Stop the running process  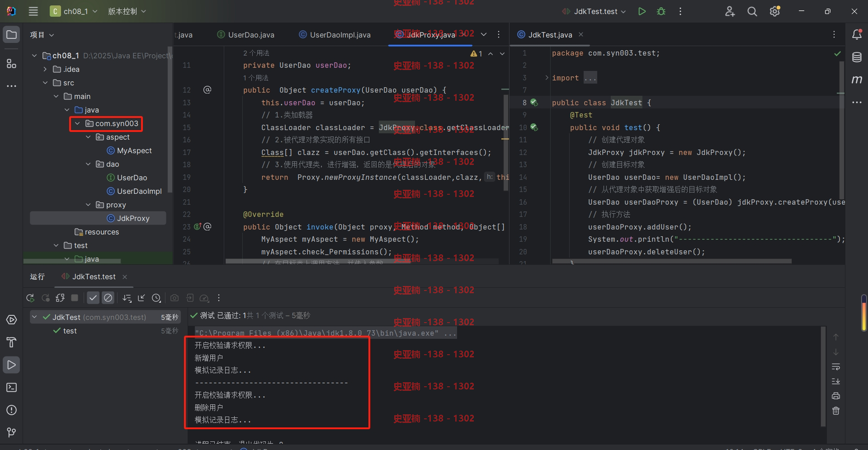[75, 298]
